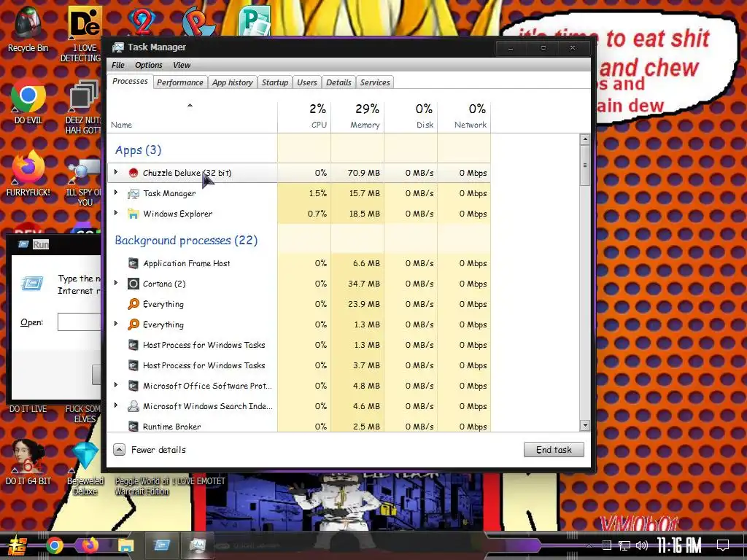
Task: Open the Bejeweled Deluxe desktop icon
Action: click(x=85, y=467)
